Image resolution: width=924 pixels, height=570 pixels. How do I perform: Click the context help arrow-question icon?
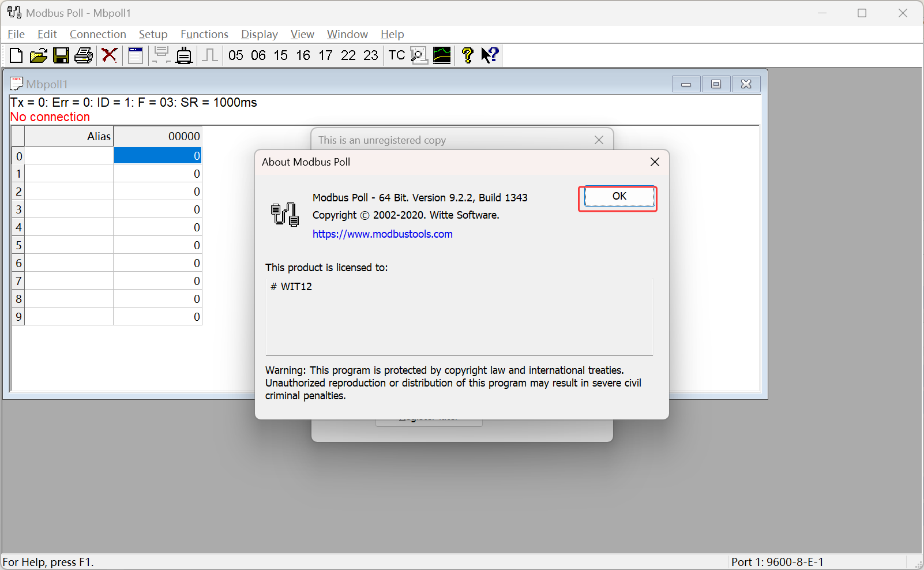point(490,55)
